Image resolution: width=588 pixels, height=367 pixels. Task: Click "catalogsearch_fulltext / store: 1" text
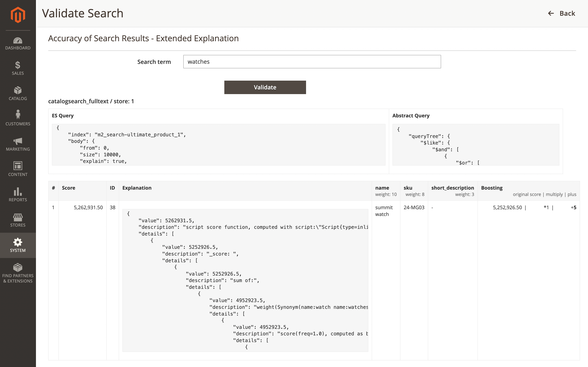point(91,101)
